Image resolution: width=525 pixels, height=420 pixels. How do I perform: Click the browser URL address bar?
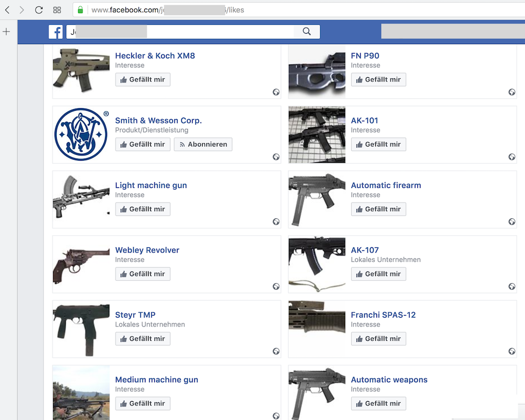point(294,10)
